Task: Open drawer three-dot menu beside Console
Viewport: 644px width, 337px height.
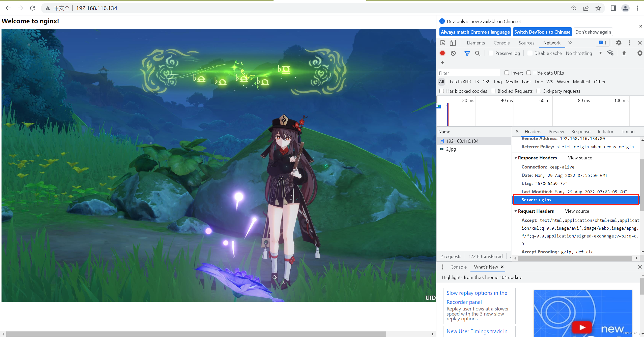Action: [442, 267]
